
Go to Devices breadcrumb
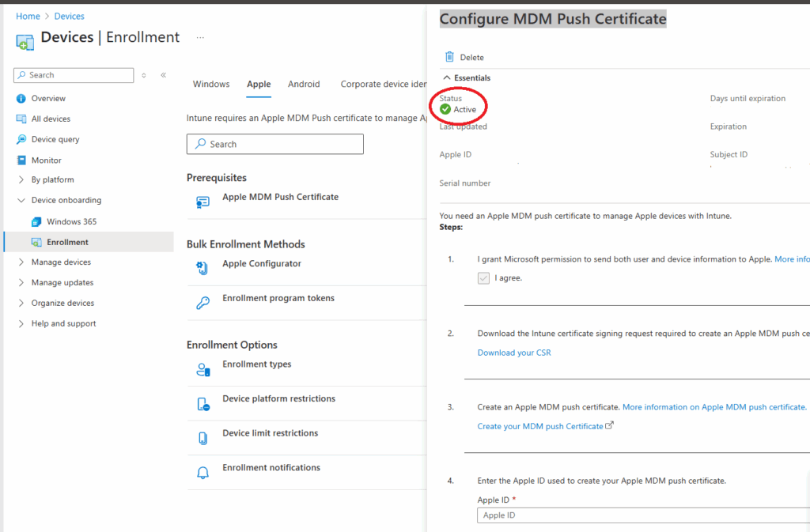point(70,17)
